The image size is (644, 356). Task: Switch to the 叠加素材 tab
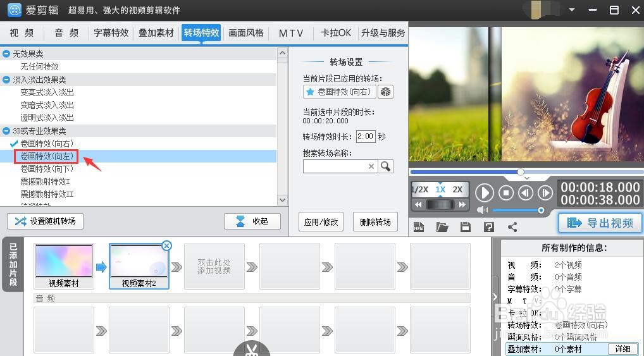pyautogui.click(x=156, y=33)
